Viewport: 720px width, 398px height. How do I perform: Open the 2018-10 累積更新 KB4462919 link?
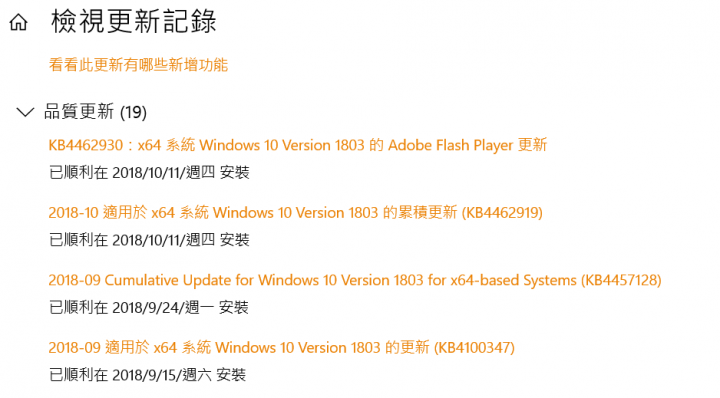point(296,213)
